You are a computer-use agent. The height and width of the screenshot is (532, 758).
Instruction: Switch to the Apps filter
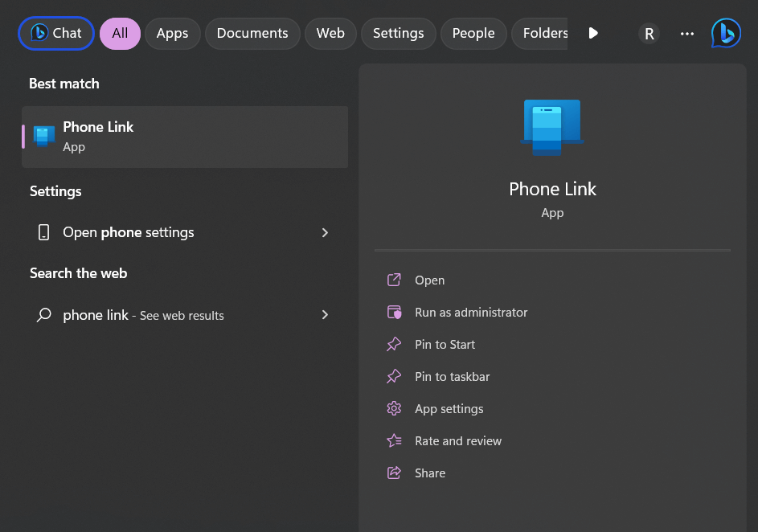tap(173, 33)
